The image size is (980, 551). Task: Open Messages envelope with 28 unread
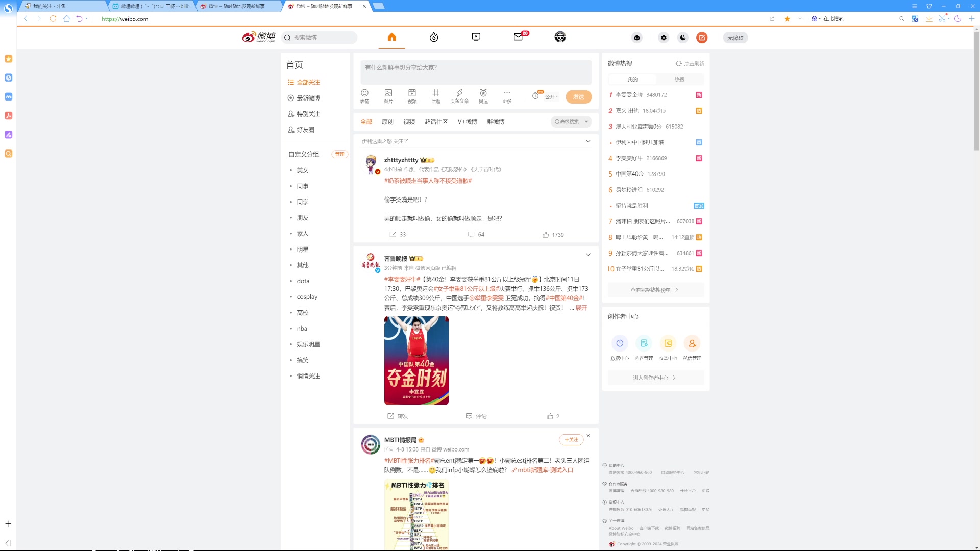[x=519, y=37]
